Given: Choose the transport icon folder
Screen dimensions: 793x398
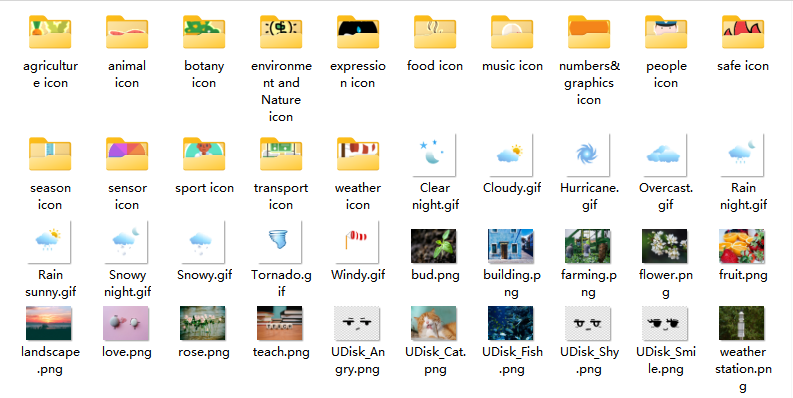Looking at the screenshot, I should coord(281,154).
